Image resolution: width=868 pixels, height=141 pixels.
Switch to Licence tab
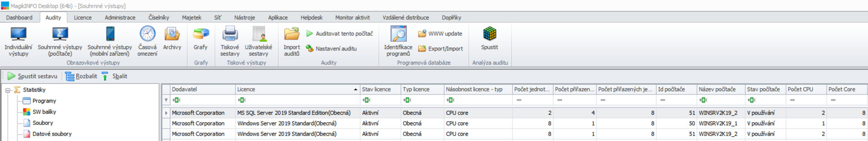(x=82, y=18)
